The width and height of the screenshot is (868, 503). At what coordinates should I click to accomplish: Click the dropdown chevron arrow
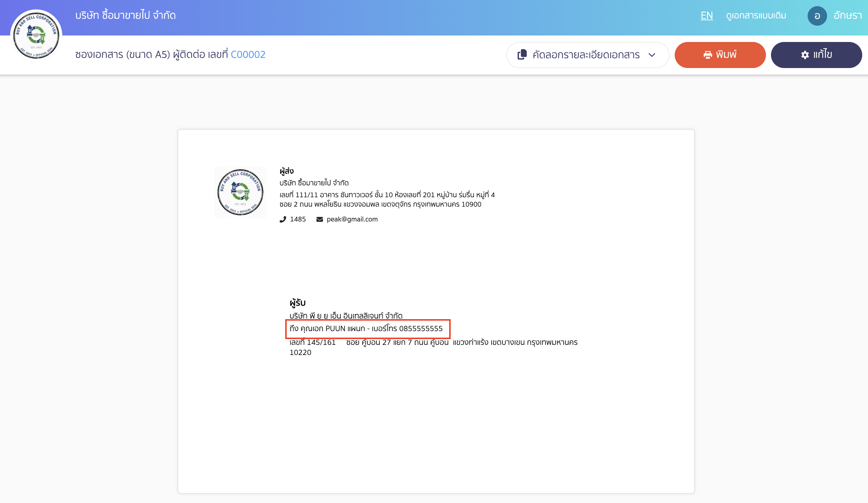point(652,55)
